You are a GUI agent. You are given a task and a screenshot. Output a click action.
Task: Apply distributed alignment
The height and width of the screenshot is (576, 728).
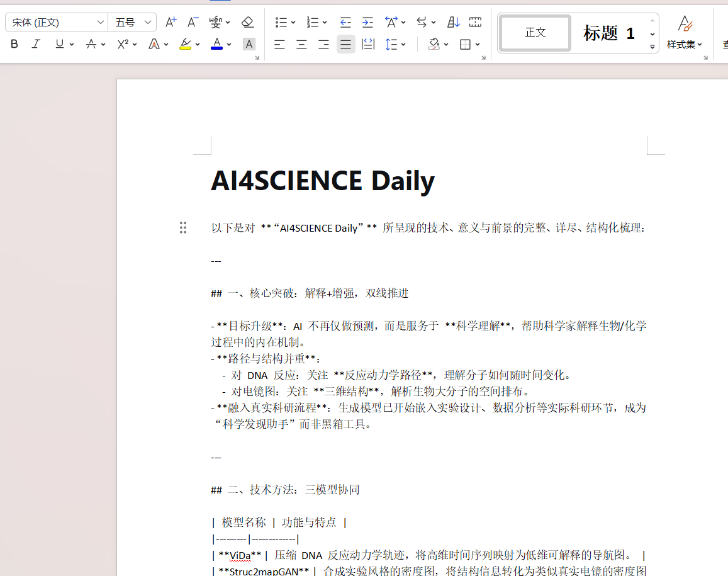click(367, 44)
